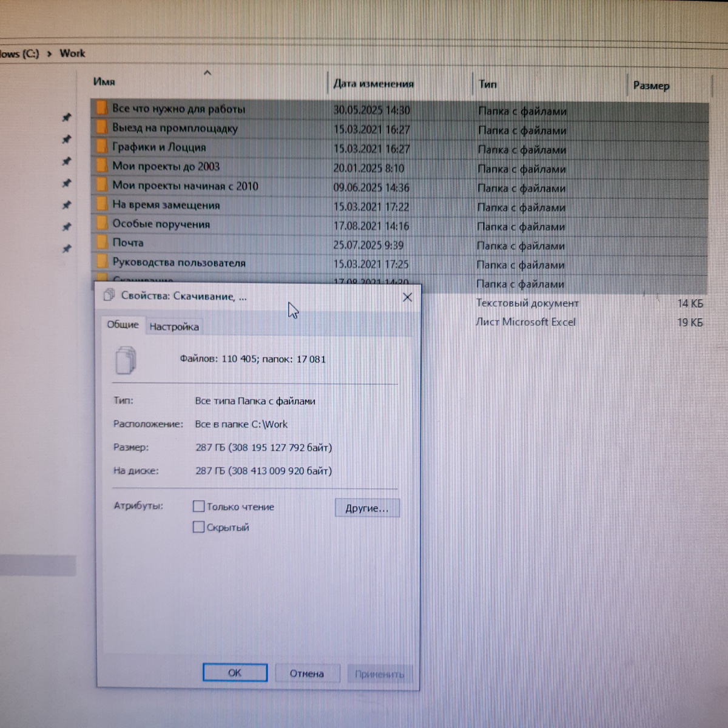Toggle the Скрытый checkbox
This screenshot has height=728, width=728.
tap(198, 527)
